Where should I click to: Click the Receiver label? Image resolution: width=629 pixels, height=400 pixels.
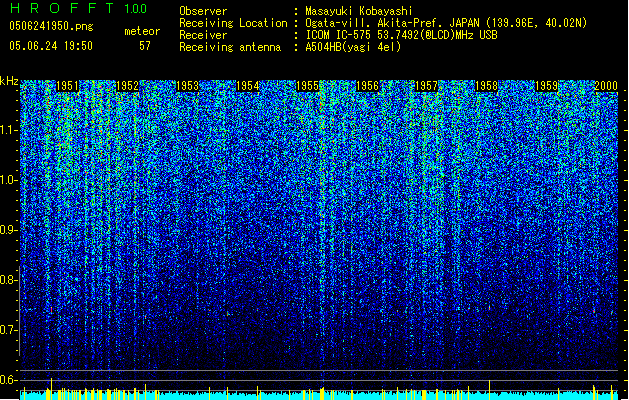click(x=203, y=35)
